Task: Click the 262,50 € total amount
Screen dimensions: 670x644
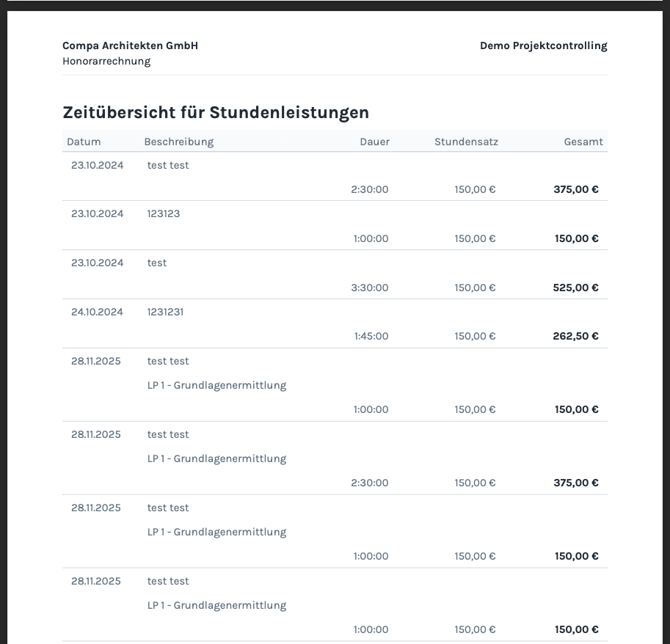Action: 575,336
